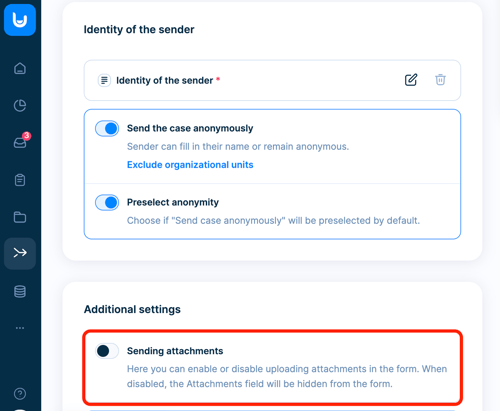Open the clipboard icon in sidebar
Viewport: 500px width, 411px height.
point(20,180)
